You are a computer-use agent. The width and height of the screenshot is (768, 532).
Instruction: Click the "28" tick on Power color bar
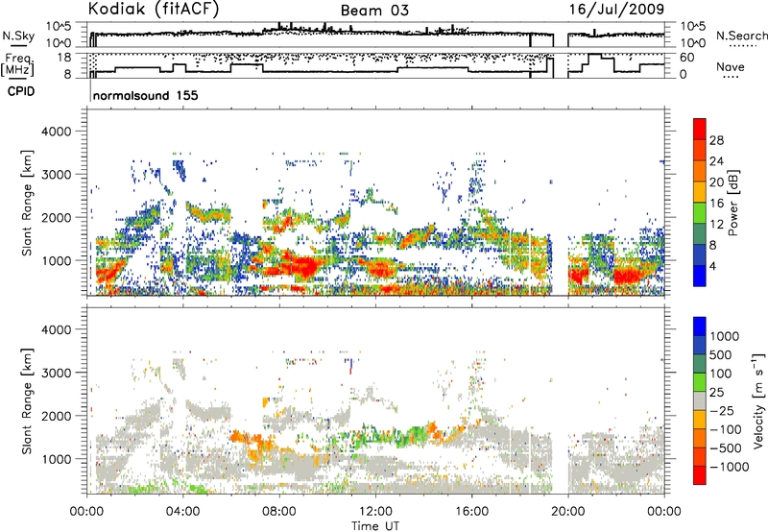(716, 140)
